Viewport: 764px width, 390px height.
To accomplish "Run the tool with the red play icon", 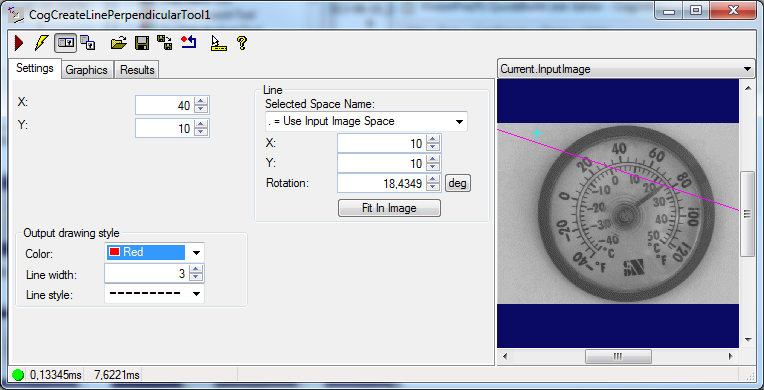I will (19, 43).
